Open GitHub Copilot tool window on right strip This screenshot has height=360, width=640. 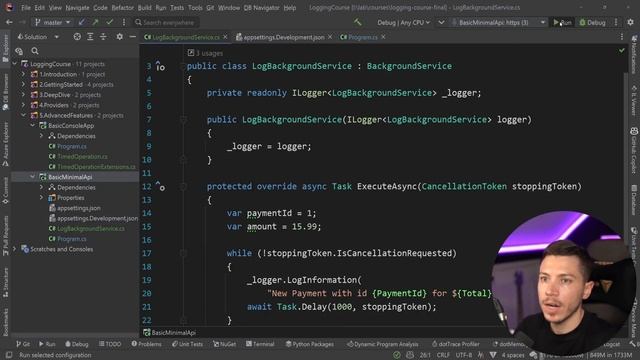click(634, 151)
